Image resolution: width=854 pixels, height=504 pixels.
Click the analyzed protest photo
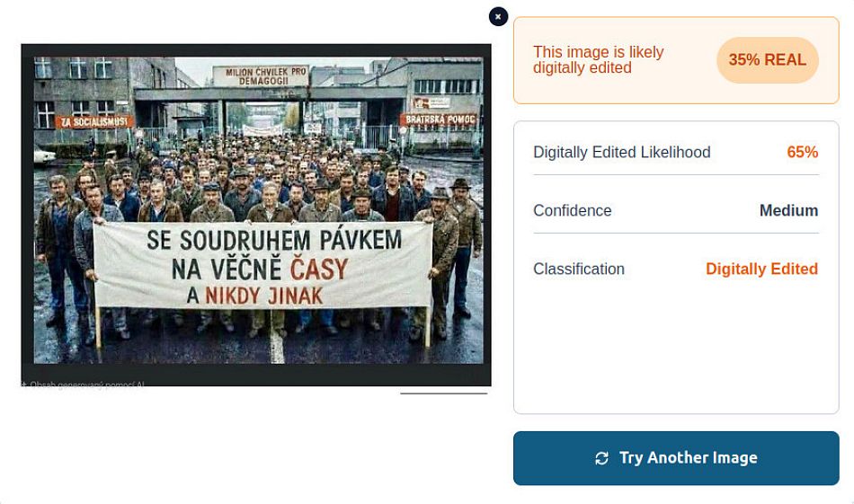click(258, 210)
